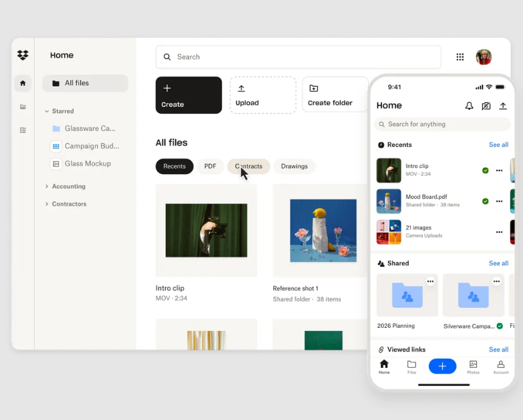Click the 21 images entry name

(419, 228)
